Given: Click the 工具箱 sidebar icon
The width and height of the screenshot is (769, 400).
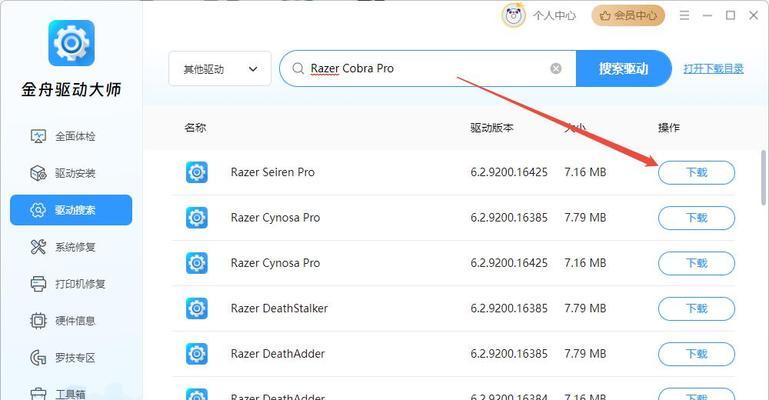Looking at the screenshot, I should click(38, 393).
